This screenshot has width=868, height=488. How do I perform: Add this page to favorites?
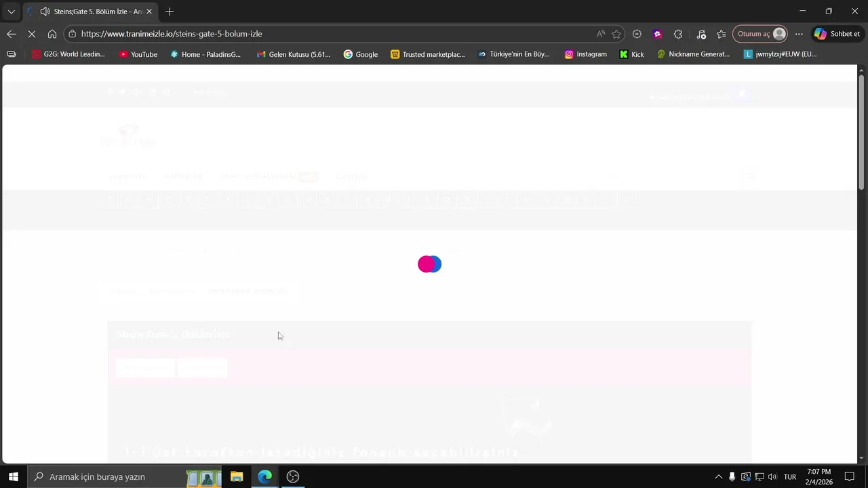click(x=616, y=34)
